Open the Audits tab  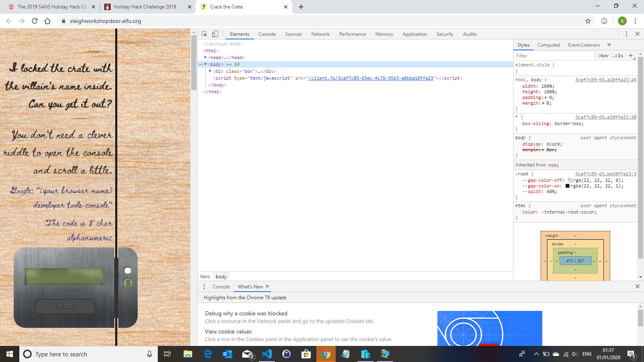point(470,34)
